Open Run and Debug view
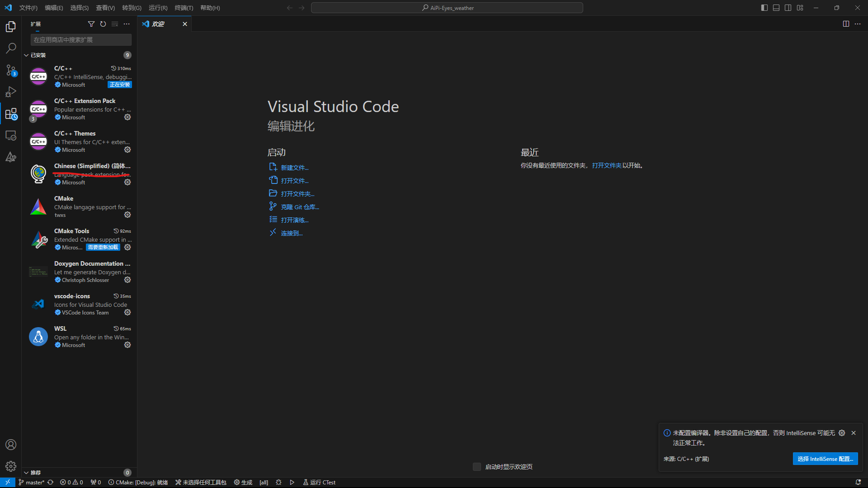The height and width of the screenshot is (488, 868). [x=11, y=92]
